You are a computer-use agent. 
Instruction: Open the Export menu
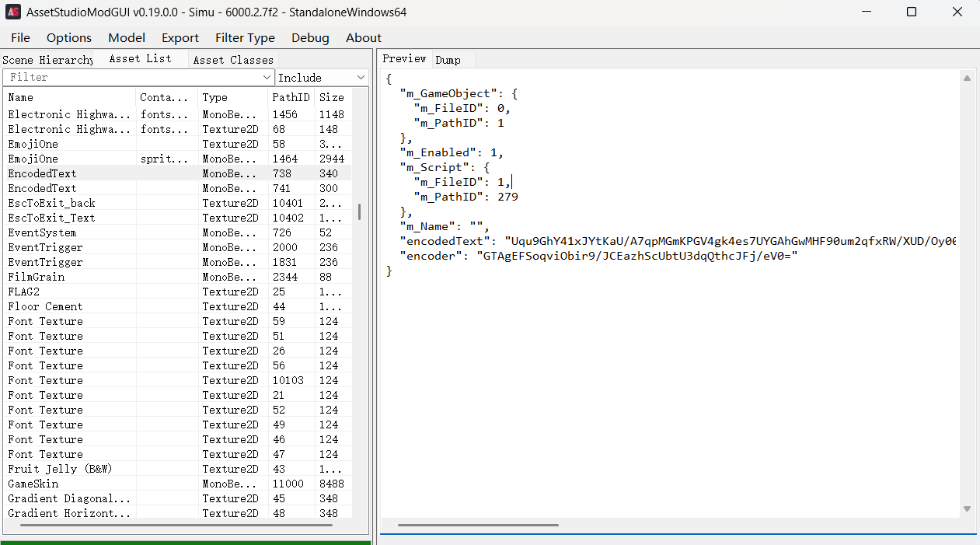coord(180,37)
